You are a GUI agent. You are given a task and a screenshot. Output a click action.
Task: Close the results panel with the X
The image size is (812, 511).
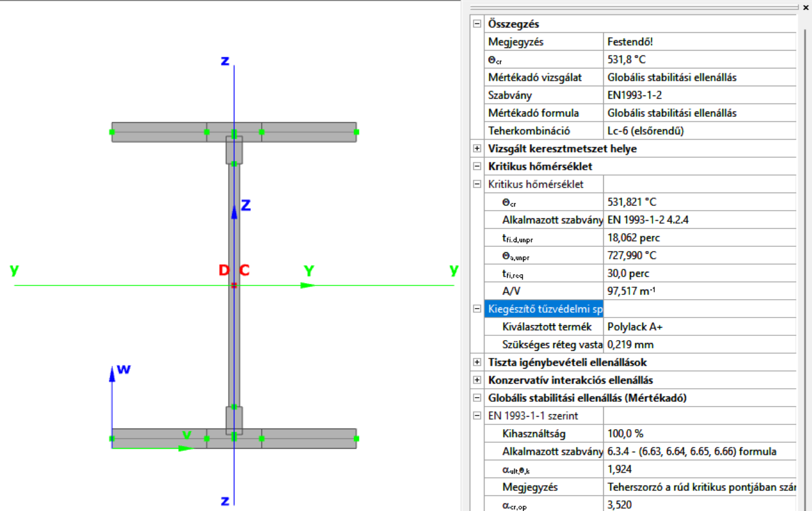coord(805,7)
